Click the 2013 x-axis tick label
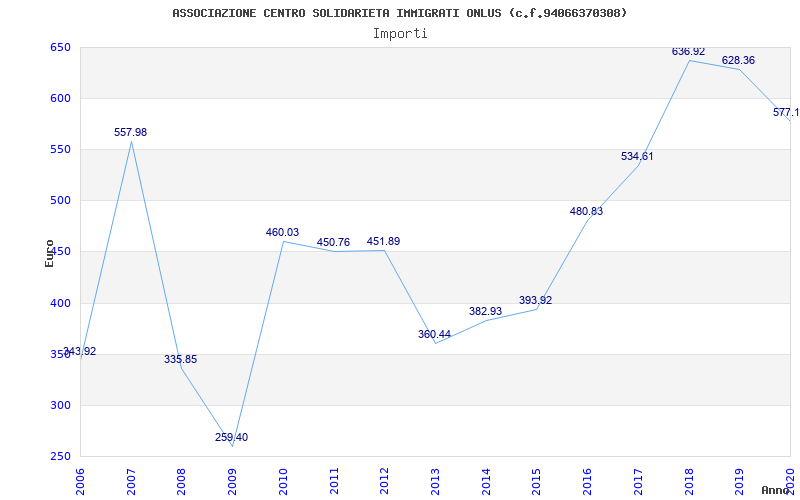800x500 pixels. (x=435, y=481)
